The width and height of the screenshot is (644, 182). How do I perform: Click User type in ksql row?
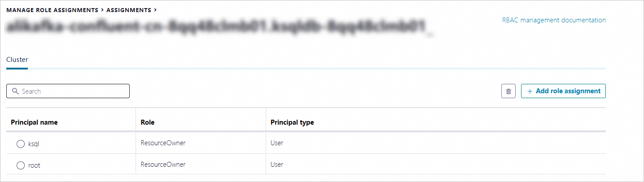pyautogui.click(x=277, y=143)
